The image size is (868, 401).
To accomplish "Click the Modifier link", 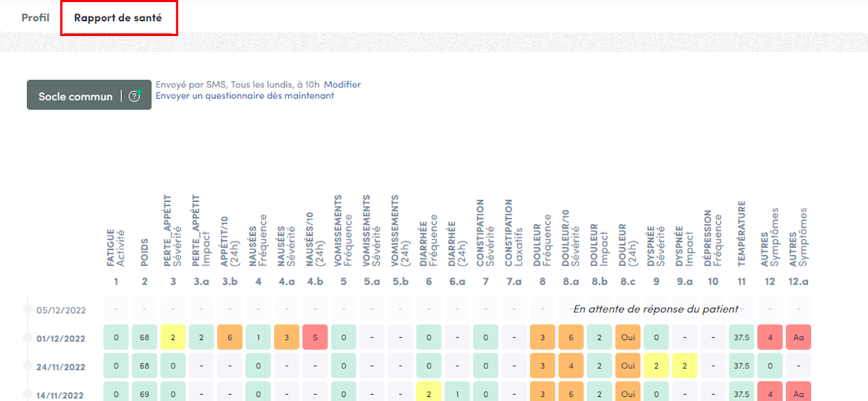I will [x=342, y=85].
